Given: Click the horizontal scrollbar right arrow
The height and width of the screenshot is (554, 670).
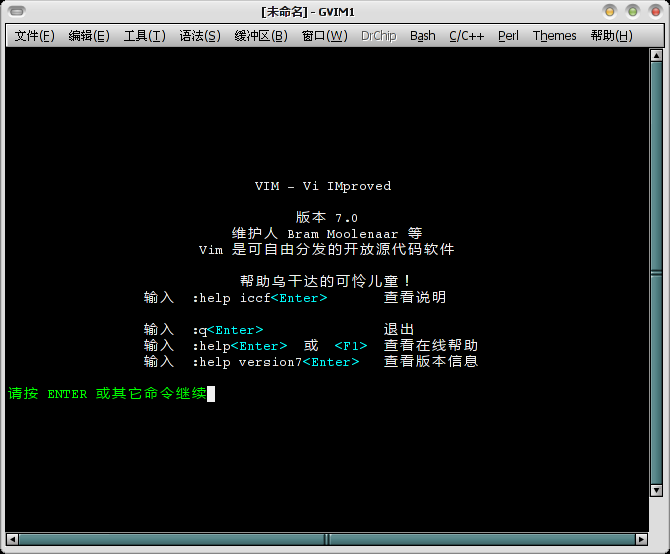Looking at the screenshot, I should pos(641,539).
